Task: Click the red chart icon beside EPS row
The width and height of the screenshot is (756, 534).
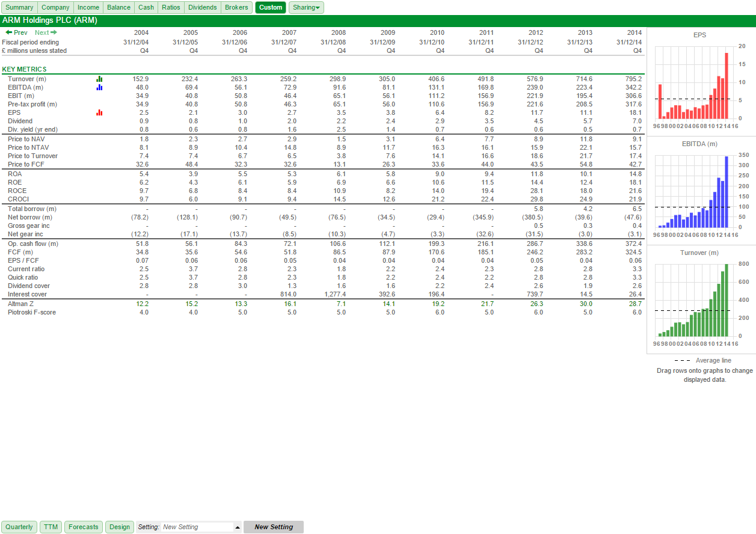Action: click(x=99, y=112)
